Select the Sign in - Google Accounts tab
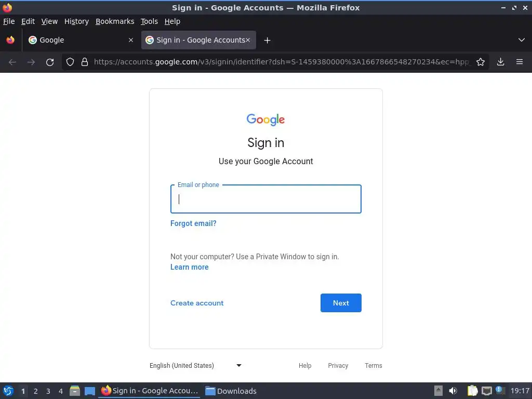 pos(198,40)
